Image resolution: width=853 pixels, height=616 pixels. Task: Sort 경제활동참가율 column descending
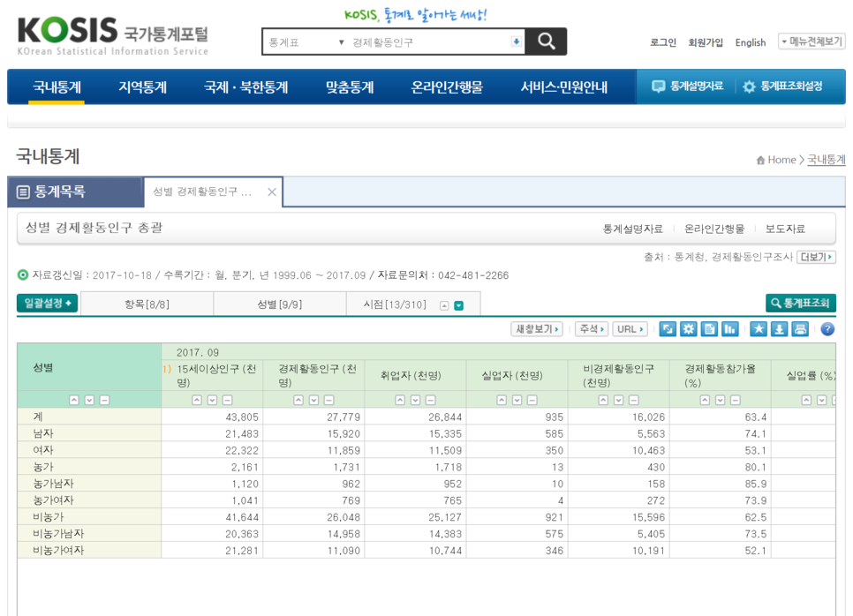(720, 400)
